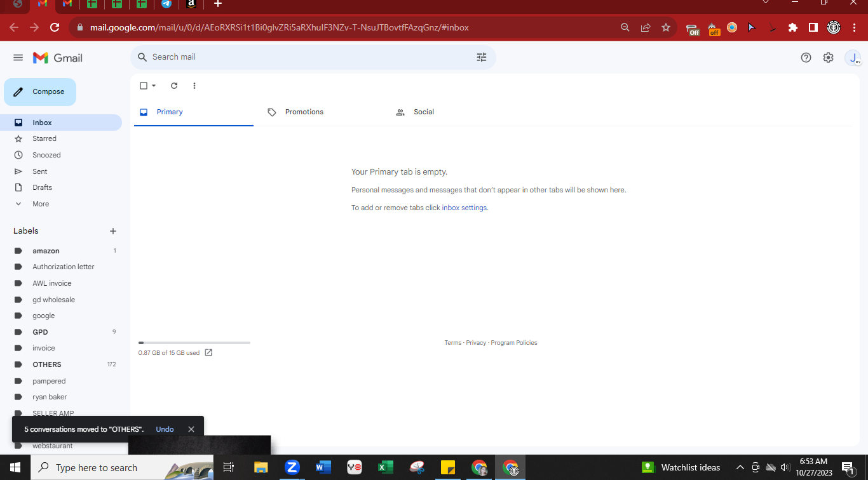Screen dimensions: 868x480
Task: Toggle Chrome side panel icon
Action: 813,27
